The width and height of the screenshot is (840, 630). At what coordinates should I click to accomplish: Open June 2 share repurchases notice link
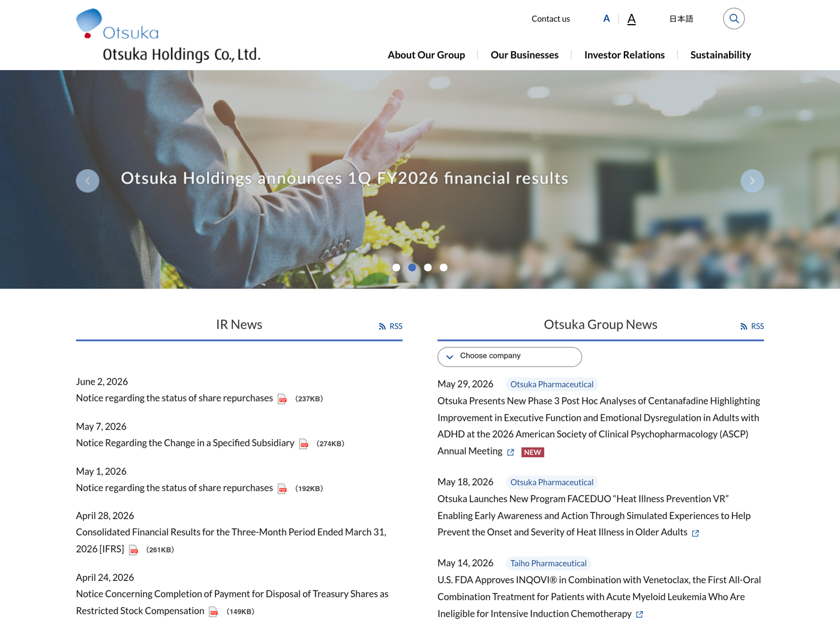coord(175,398)
